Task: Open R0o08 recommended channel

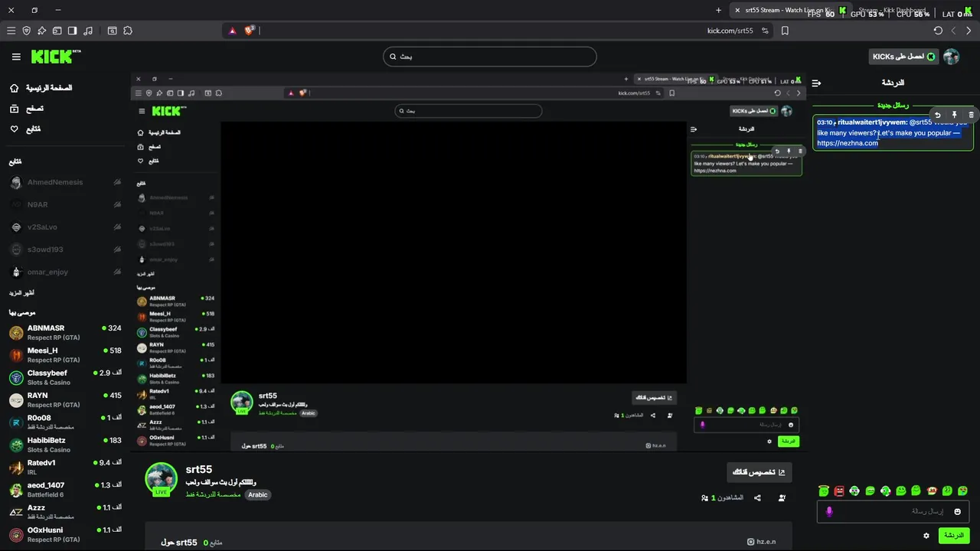Action: click(x=65, y=422)
